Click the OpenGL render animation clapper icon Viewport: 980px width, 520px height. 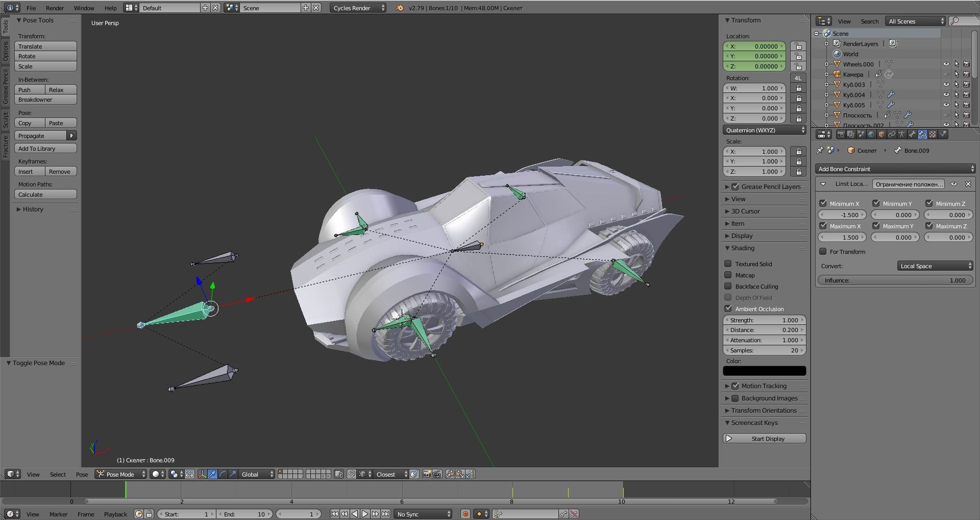pos(437,474)
